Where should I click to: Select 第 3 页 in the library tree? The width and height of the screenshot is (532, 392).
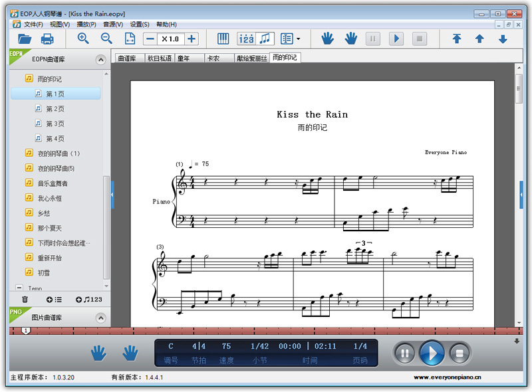tap(55, 124)
